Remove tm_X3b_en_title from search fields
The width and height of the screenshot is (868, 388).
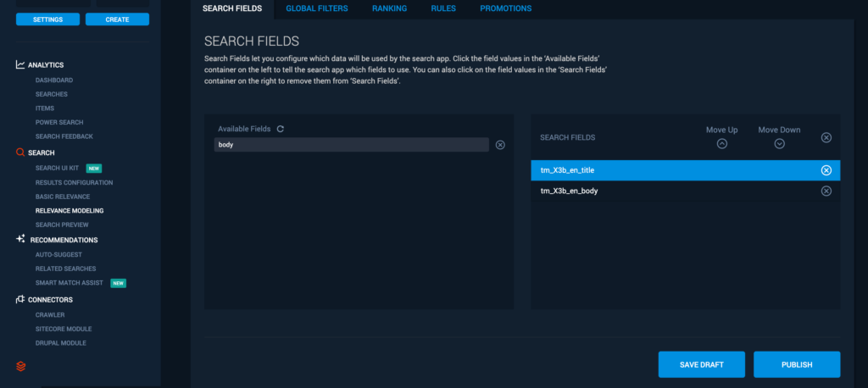[x=826, y=170]
